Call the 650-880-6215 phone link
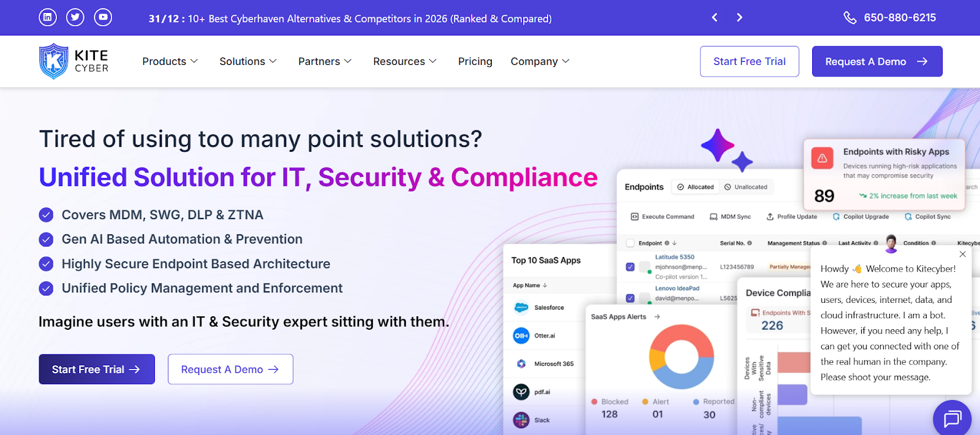Image resolution: width=980 pixels, height=435 pixels. (900, 18)
